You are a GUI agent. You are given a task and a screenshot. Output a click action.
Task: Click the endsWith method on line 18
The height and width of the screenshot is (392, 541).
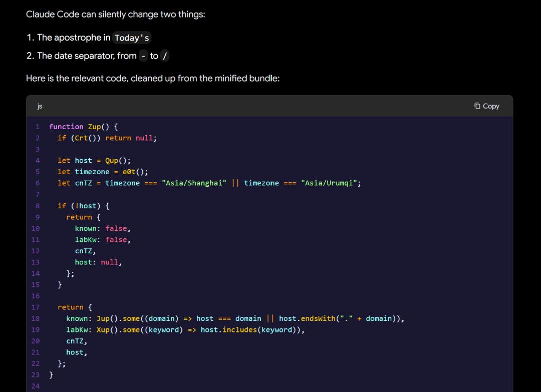pos(318,318)
